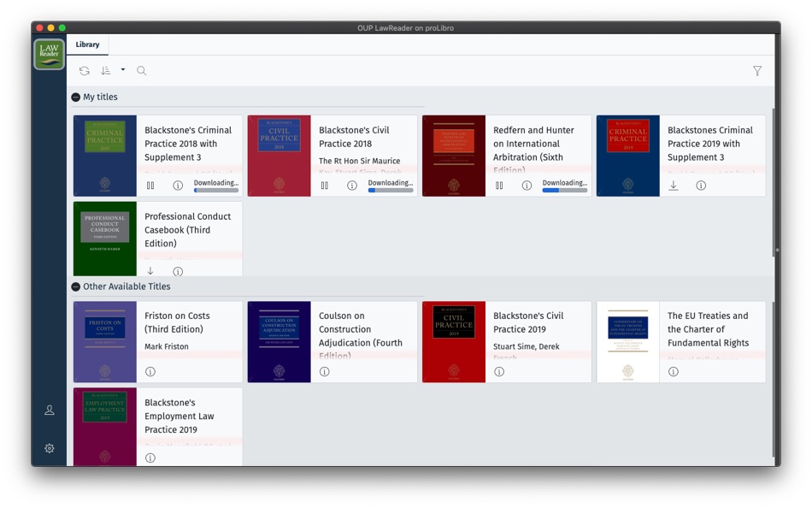The width and height of the screenshot is (812, 508).
Task: Click title 'Friston on Costs (Third Edition)'
Action: tap(177, 322)
